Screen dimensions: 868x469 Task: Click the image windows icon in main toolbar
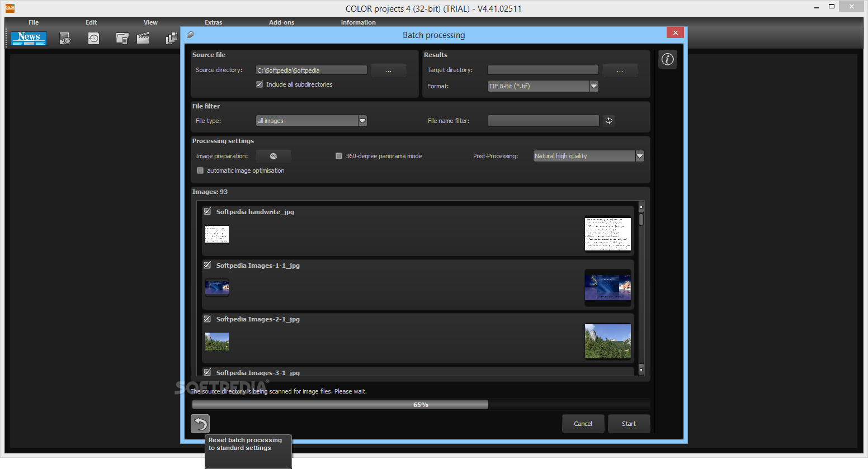click(x=122, y=39)
